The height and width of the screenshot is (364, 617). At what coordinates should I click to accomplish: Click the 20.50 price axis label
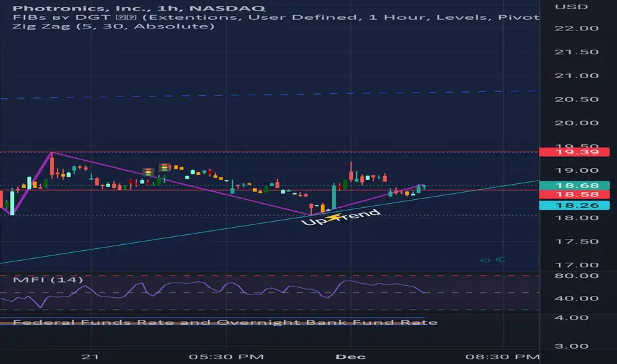pyautogui.click(x=577, y=99)
